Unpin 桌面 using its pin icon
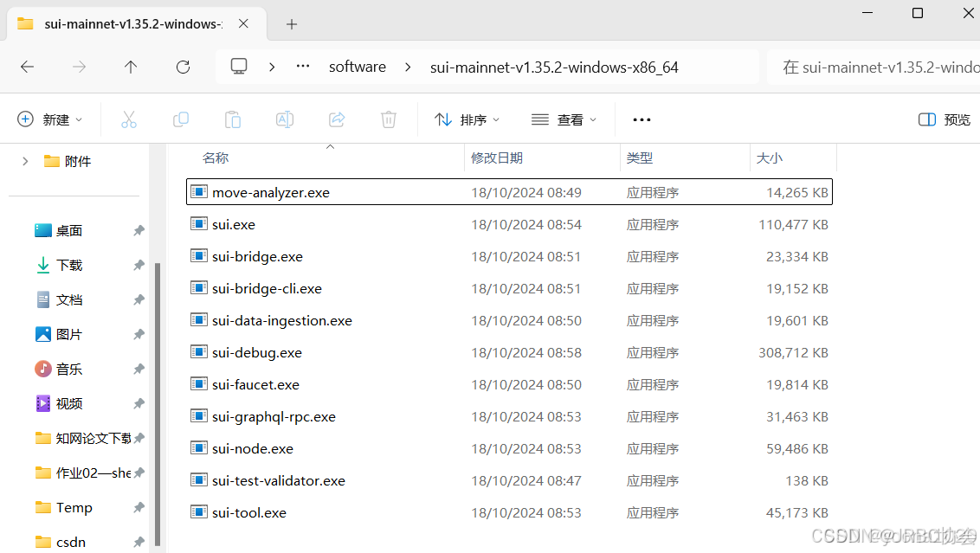 coord(139,230)
